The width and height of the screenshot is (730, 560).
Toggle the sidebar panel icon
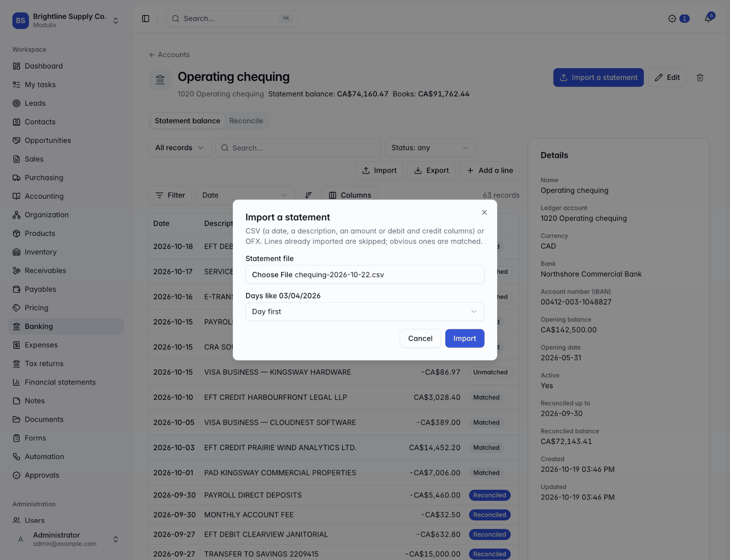click(145, 19)
